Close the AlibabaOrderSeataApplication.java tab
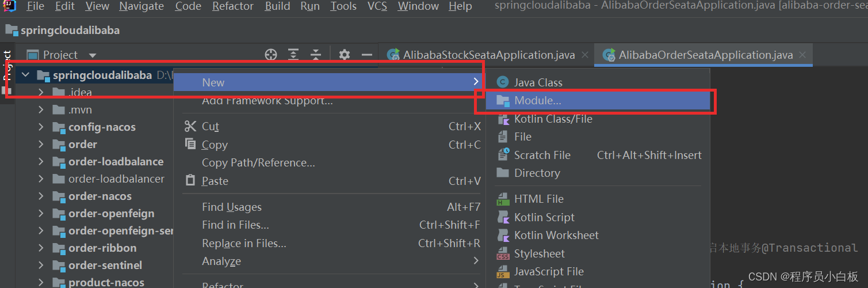This screenshot has width=868, height=288. click(802, 55)
